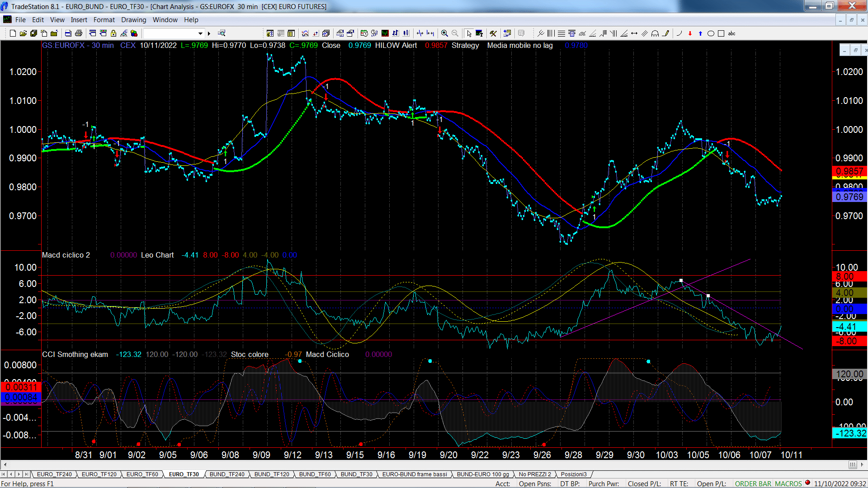Screen dimensions: 868x488
Task: Click the Open folder toolbar icon
Action: tap(23, 33)
